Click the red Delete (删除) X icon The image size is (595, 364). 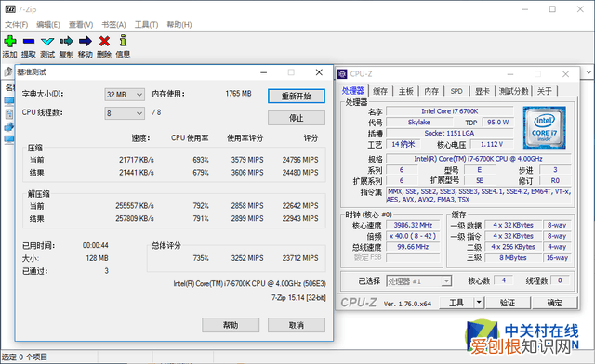click(x=104, y=41)
